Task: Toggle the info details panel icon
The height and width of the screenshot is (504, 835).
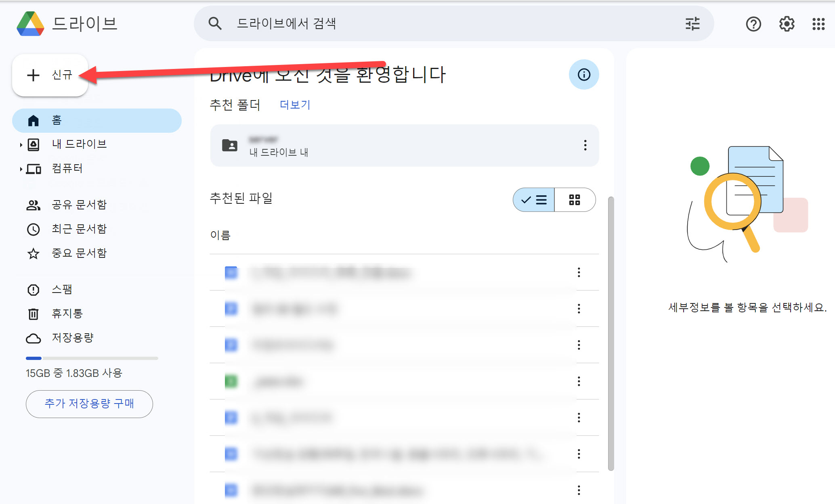Action: pyautogui.click(x=584, y=75)
